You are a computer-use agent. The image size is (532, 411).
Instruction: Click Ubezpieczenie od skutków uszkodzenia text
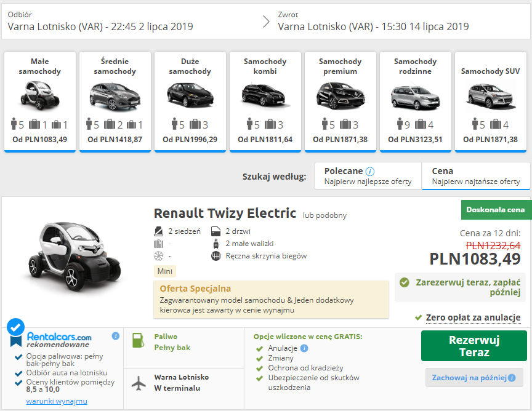(x=313, y=383)
